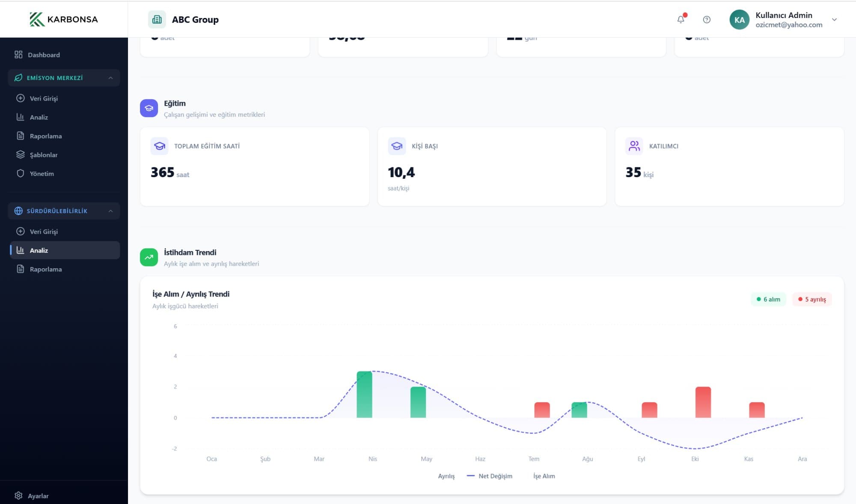Viewport: 856px width, 504px height.
Task: Click the Katılımcı people icon
Action: (x=634, y=146)
